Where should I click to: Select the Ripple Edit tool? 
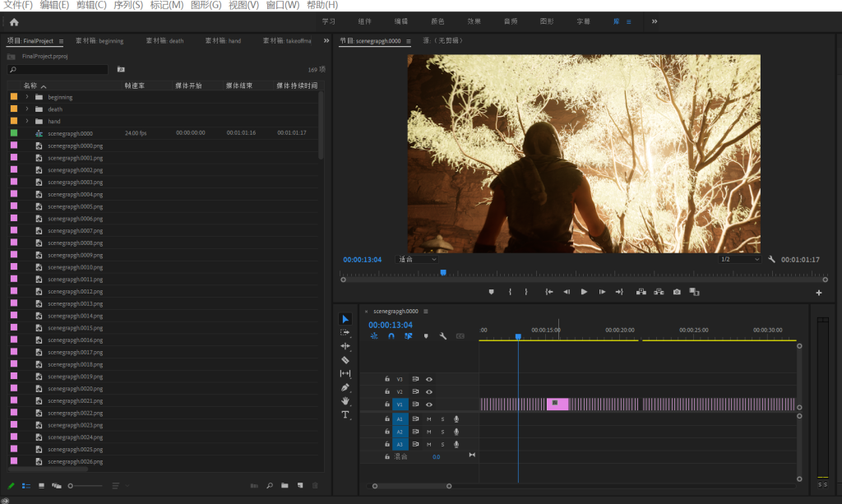345,346
